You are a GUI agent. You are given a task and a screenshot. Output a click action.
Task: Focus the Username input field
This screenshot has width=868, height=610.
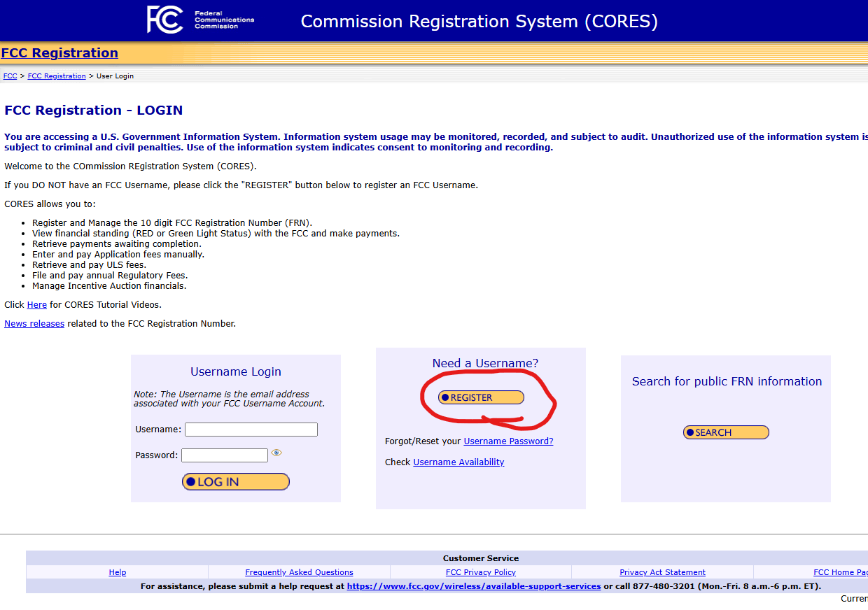251,430
